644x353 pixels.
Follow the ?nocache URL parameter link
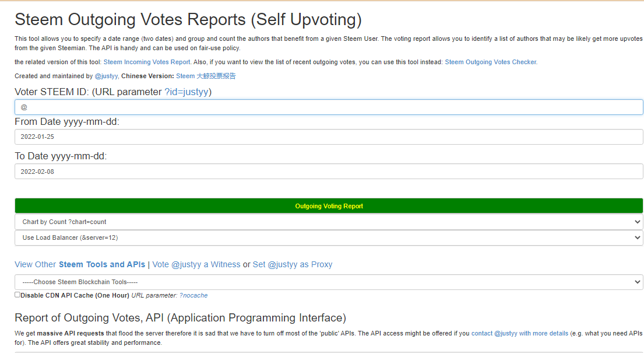193,295
